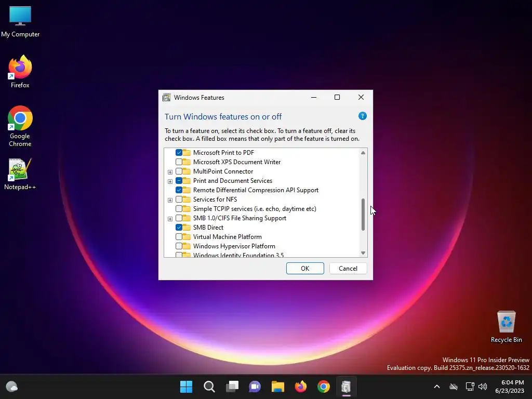
Task: Check Microsoft XPS Document Writer
Action: click(179, 162)
